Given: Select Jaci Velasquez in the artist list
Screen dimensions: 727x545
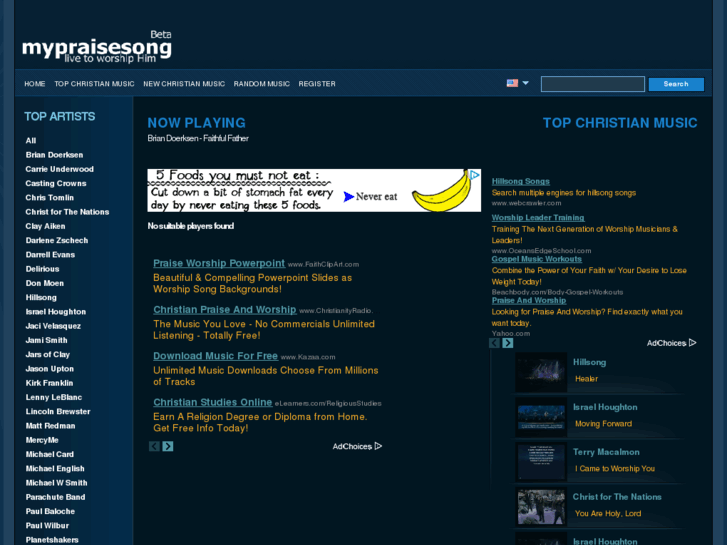Looking at the screenshot, I should [53, 326].
